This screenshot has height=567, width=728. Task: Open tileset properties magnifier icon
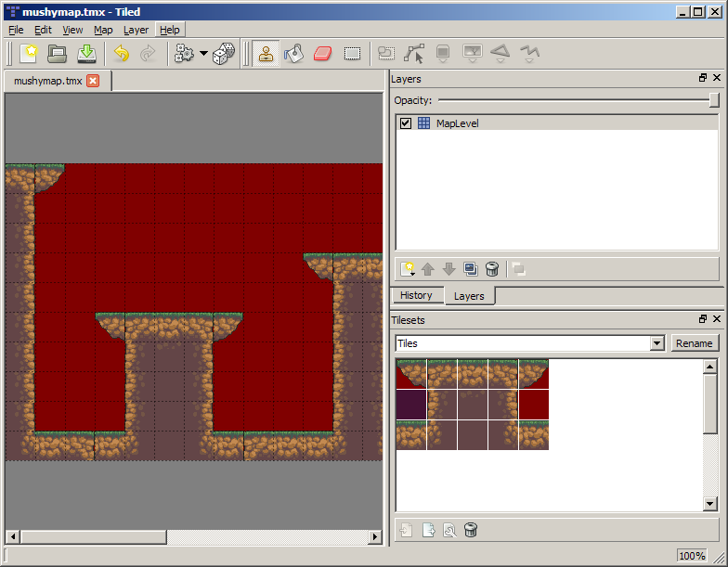(x=449, y=530)
